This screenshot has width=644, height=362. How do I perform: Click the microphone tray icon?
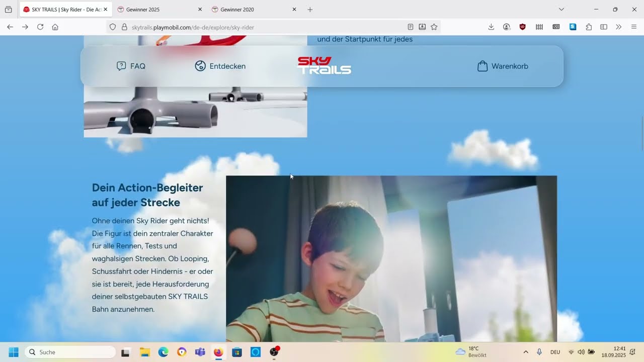tap(539, 352)
